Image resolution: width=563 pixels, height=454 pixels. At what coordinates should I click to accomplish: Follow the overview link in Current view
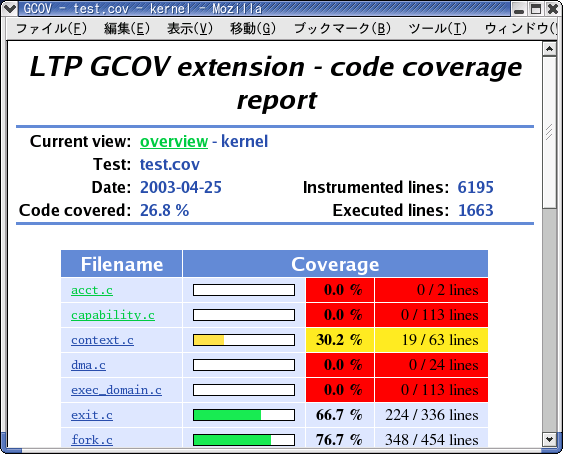(174, 142)
